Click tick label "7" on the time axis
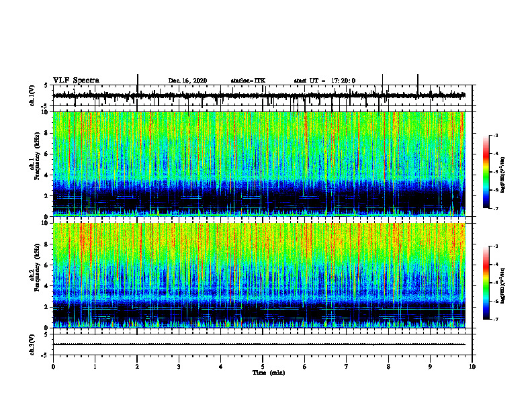Screen dimensions: 532x411 pyautogui.click(x=347, y=367)
